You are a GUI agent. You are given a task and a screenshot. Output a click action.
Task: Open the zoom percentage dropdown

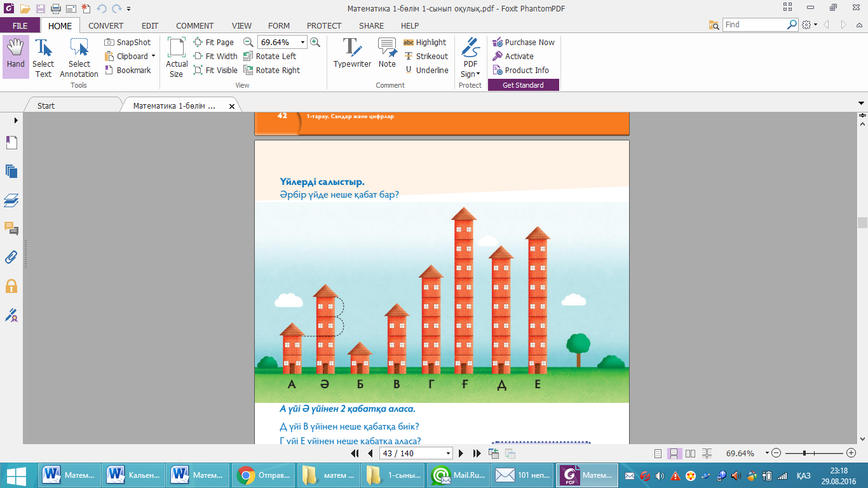302,43
